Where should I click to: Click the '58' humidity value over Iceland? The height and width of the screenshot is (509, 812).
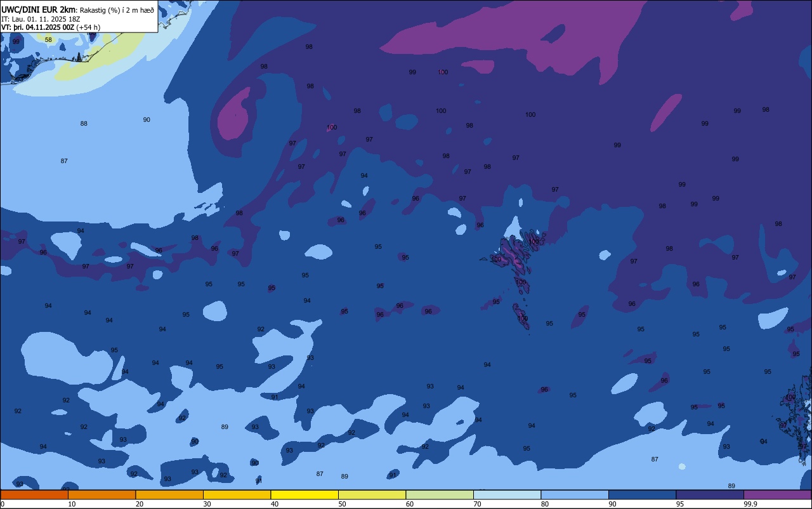tap(48, 39)
